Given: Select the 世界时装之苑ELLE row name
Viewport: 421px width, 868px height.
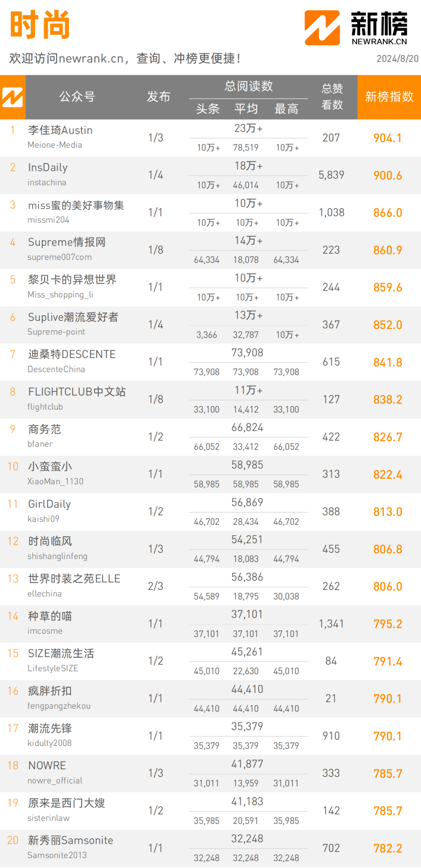Looking at the screenshot, I should point(74,579).
